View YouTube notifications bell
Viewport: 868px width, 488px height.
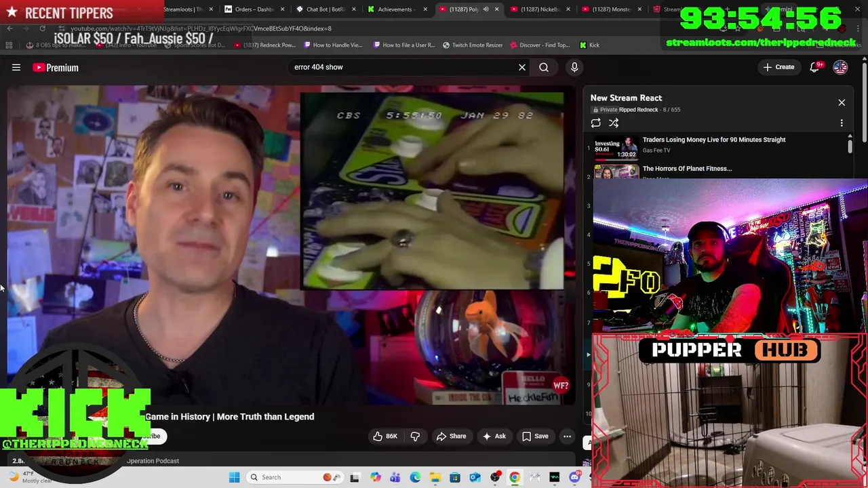pos(815,67)
